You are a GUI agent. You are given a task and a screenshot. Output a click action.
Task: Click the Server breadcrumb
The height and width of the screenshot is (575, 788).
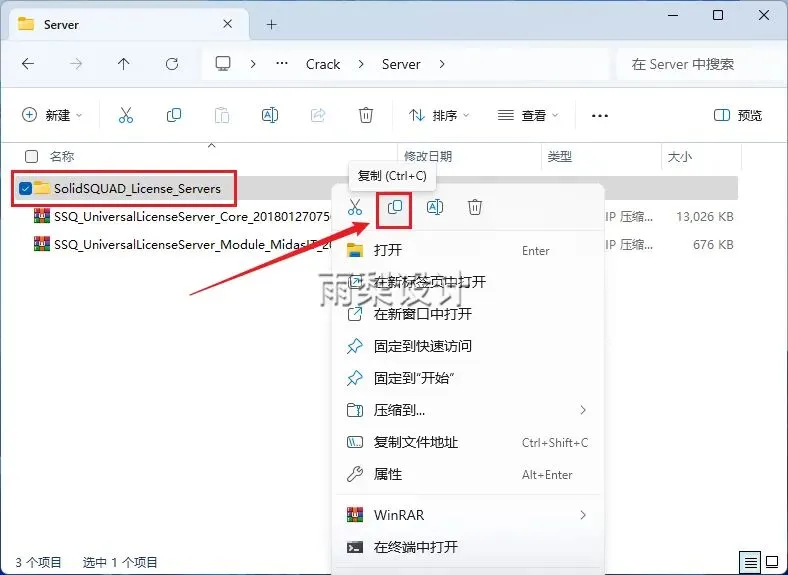pos(401,64)
